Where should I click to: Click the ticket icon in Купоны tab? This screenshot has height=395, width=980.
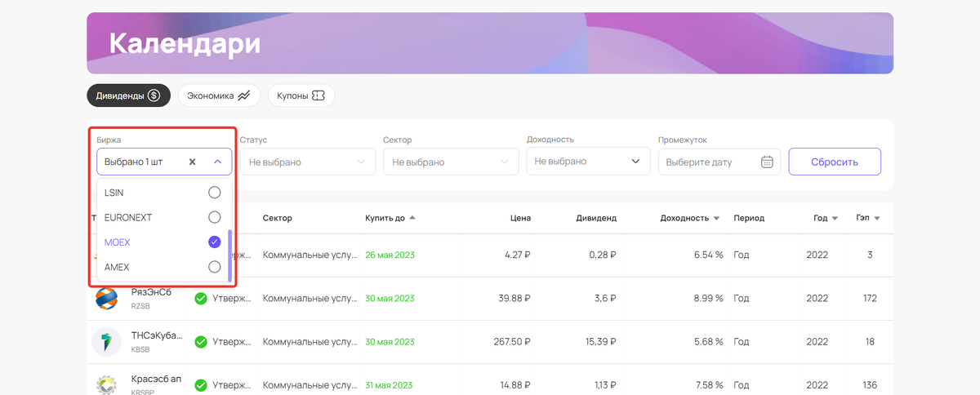tap(319, 95)
